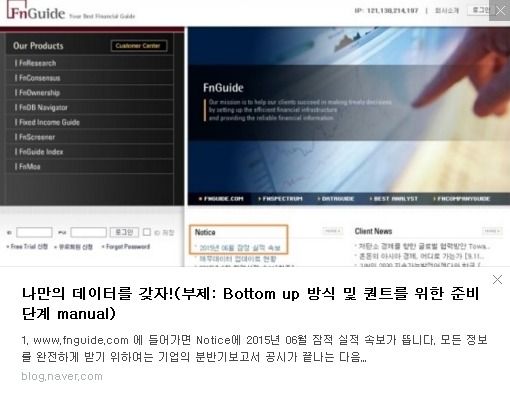This screenshot has width=510, height=399.
Task: Select the DATAGUIDE banner tab
Action: point(336,199)
